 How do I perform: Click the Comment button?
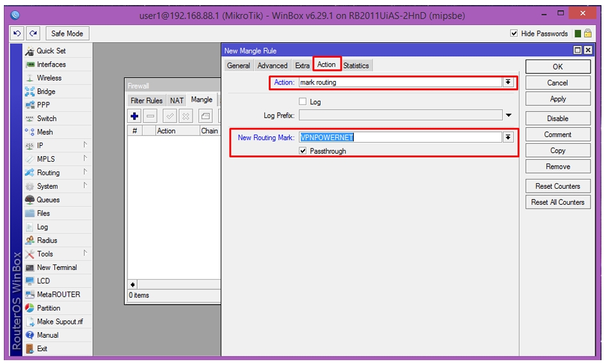click(x=558, y=134)
